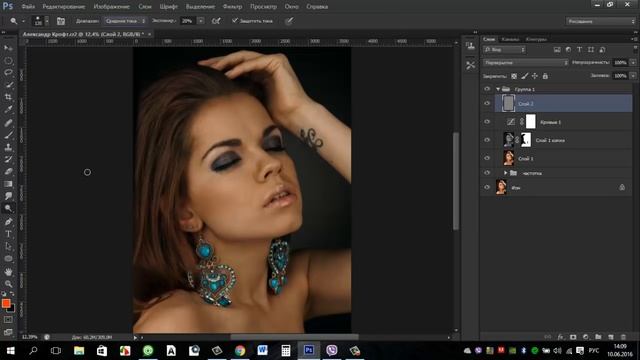Open the tool presets scissors icon in dock
Screen dimensions: 640x360
tap(471, 65)
